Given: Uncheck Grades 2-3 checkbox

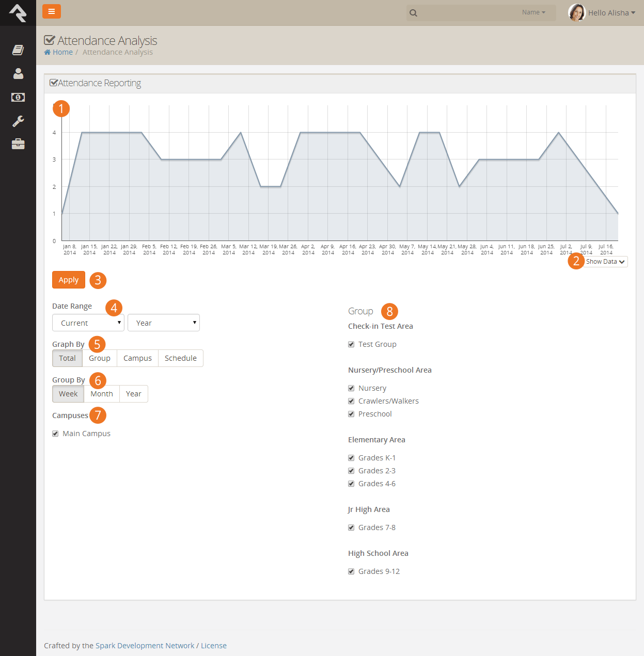Looking at the screenshot, I should click(x=351, y=471).
